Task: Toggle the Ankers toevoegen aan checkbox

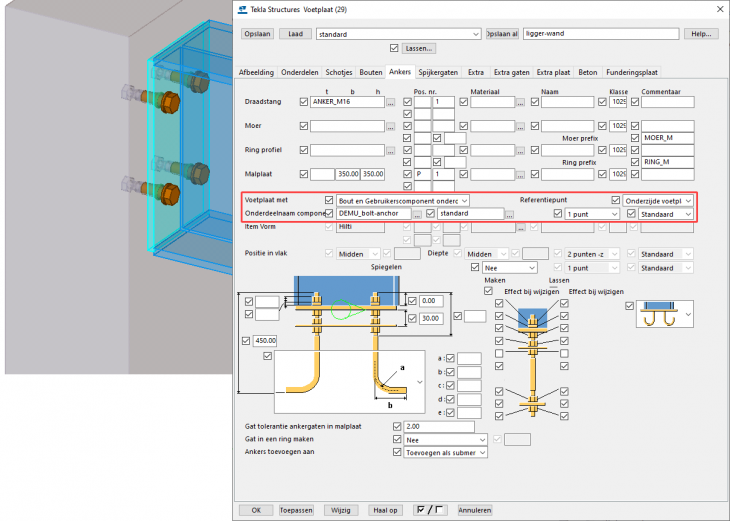Action: [397, 452]
